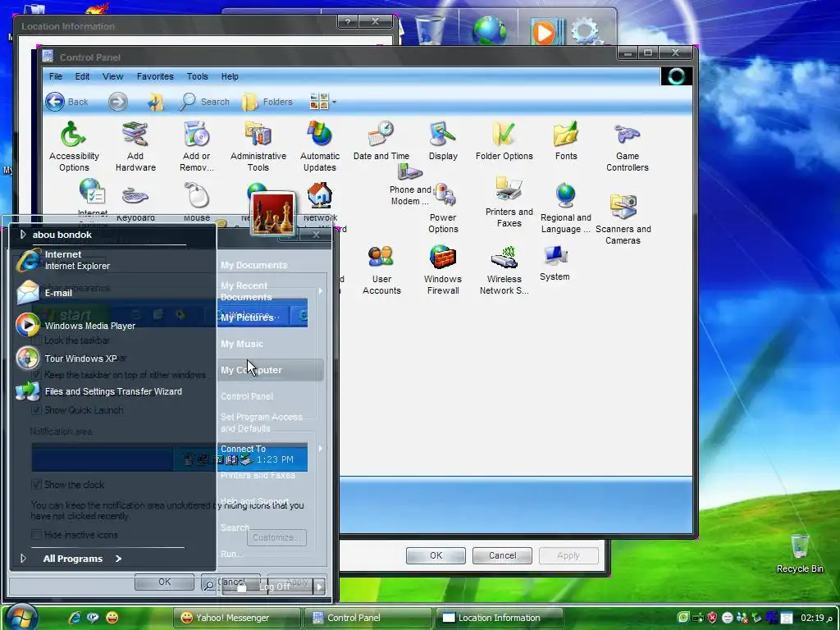Open the View menu
Viewport: 840px width, 630px height.
pyautogui.click(x=112, y=76)
